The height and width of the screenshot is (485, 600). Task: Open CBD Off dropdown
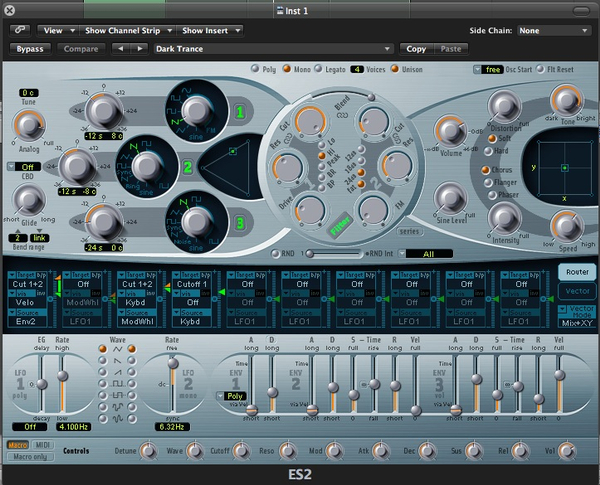click(24, 167)
